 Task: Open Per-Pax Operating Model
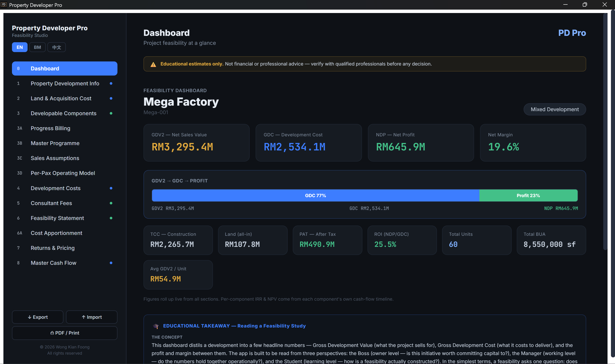64,173
